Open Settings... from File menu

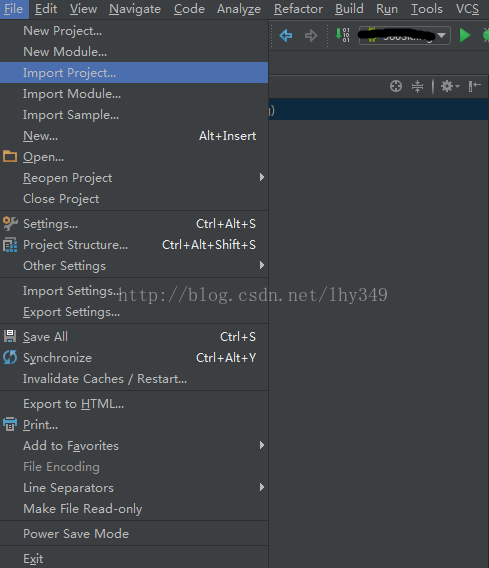pos(134,224)
